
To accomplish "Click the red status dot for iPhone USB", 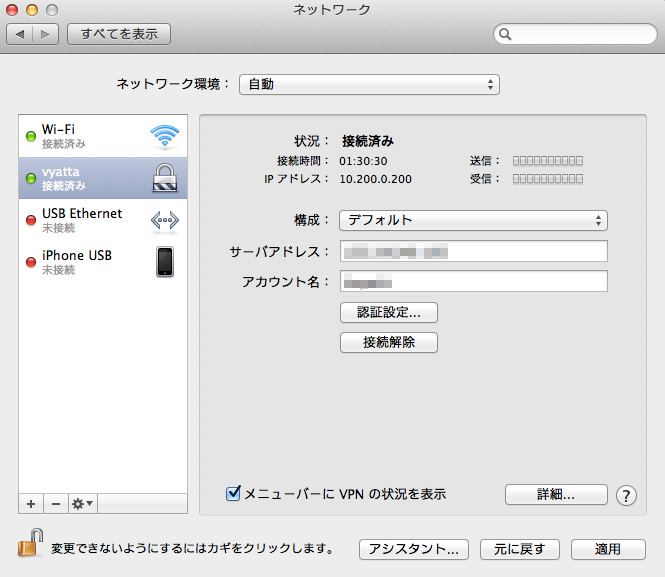I will (31, 262).
